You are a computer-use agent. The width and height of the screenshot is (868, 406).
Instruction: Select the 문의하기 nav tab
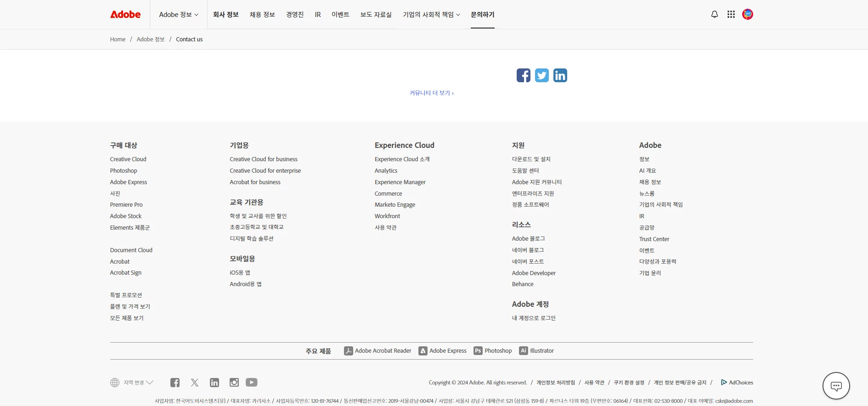coord(483,15)
